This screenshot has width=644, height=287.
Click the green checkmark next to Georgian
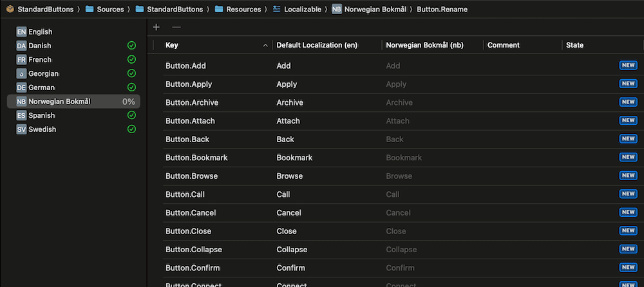(x=131, y=73)
